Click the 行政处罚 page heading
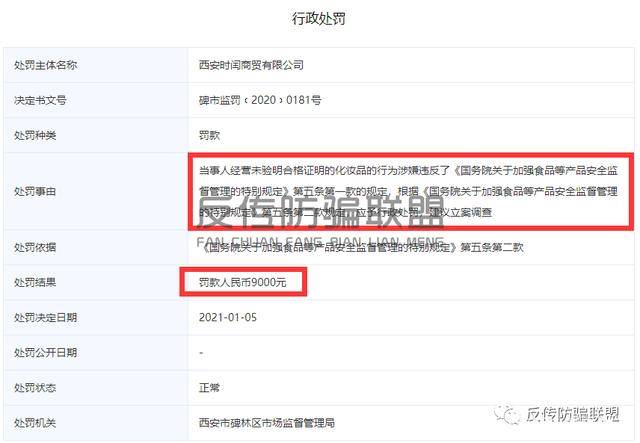 coord(319,19)
